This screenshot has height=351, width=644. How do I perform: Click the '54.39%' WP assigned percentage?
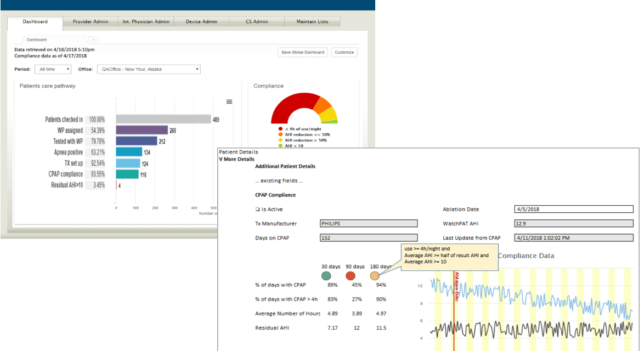click(98, 131)
